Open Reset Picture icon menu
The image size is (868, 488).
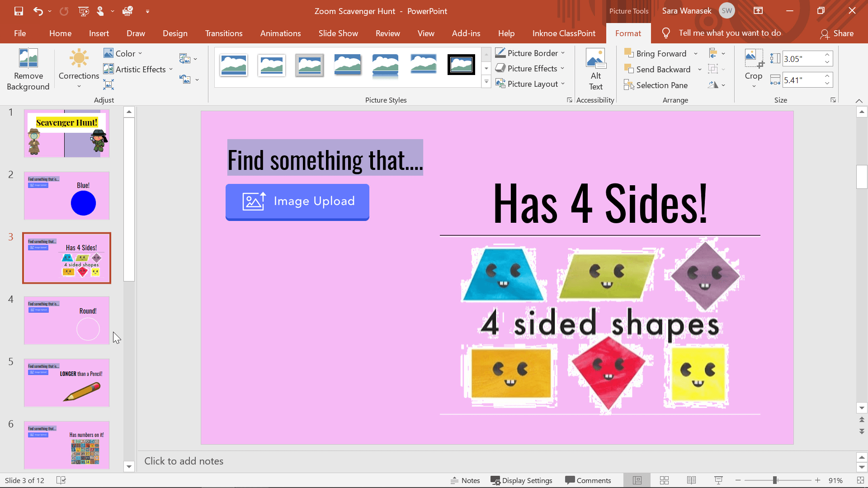coord(189,80)
